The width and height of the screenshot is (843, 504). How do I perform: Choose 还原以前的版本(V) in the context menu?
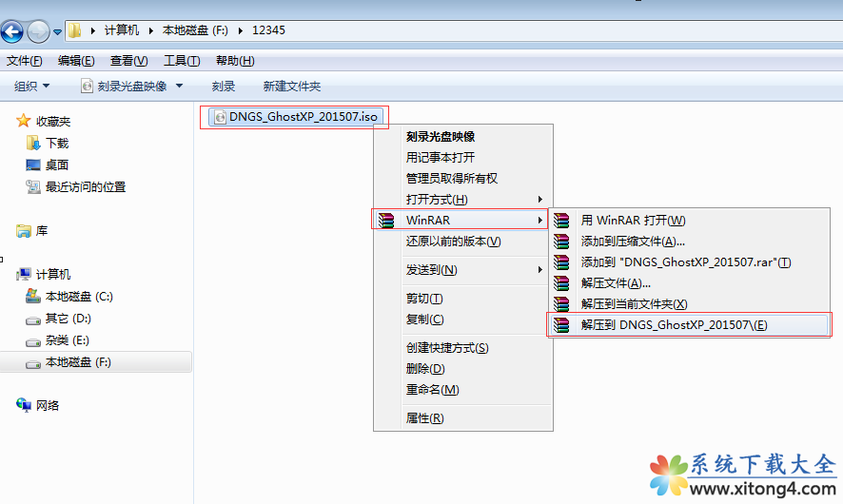453,242
